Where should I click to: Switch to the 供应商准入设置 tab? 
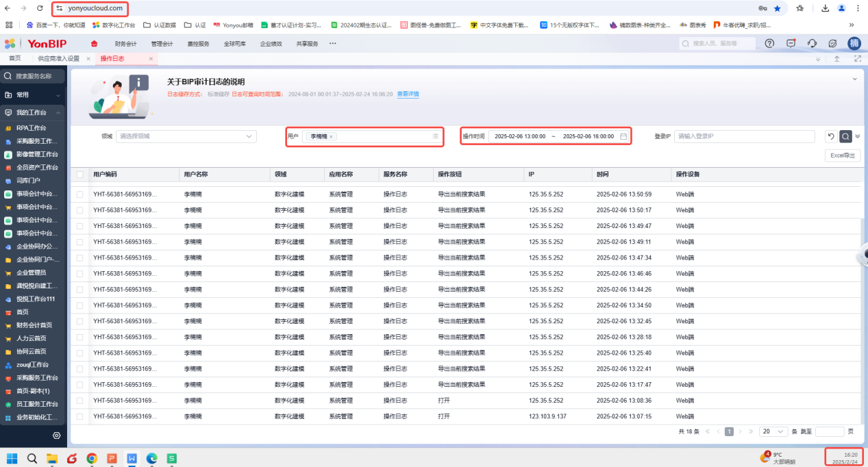pyautogui.click(x=58, y=59)
